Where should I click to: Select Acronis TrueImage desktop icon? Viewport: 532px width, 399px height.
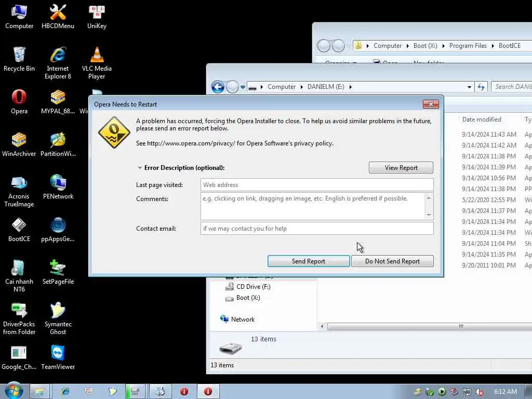tap(19, 191)
